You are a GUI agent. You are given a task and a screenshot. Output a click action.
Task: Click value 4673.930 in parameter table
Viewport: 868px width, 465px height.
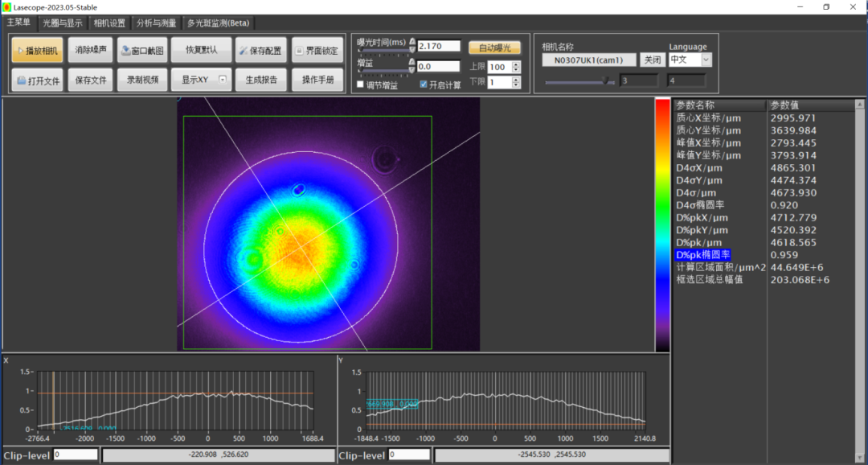(x=792, y=193)
